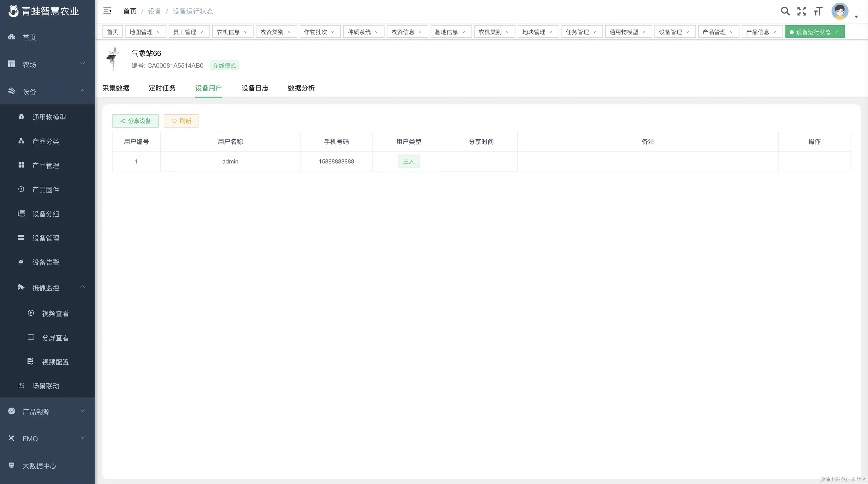Toggle fullscreen with the expand icon

pos(802,11)
